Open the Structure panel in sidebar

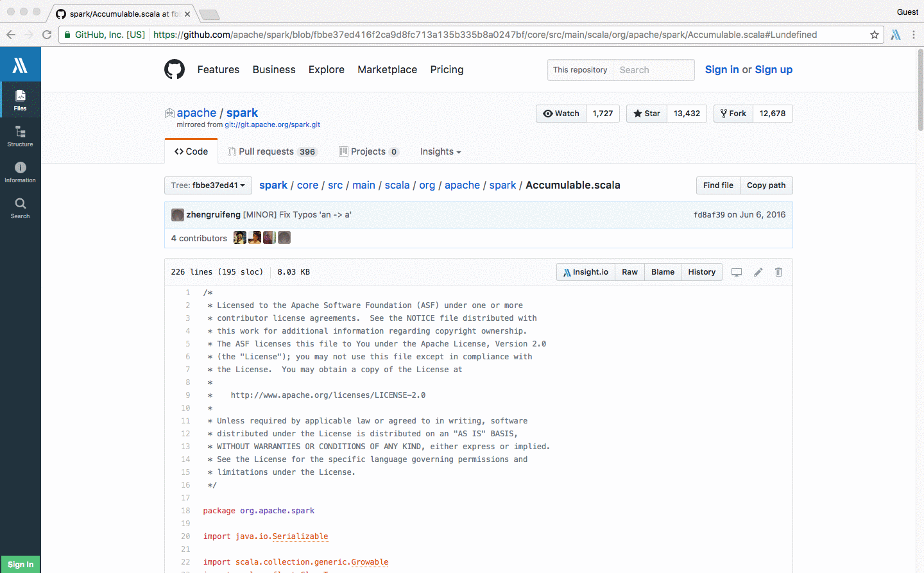tap(21, 135)
